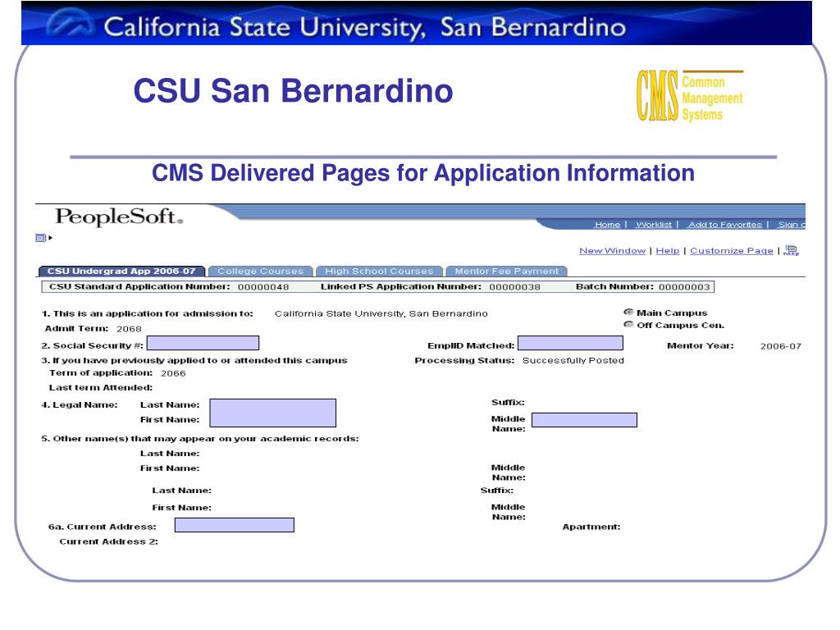The width and height of the screenshot is (840, 630).
Task: Click the PeopleSoft logo
Action: click(x=119, y=217)
